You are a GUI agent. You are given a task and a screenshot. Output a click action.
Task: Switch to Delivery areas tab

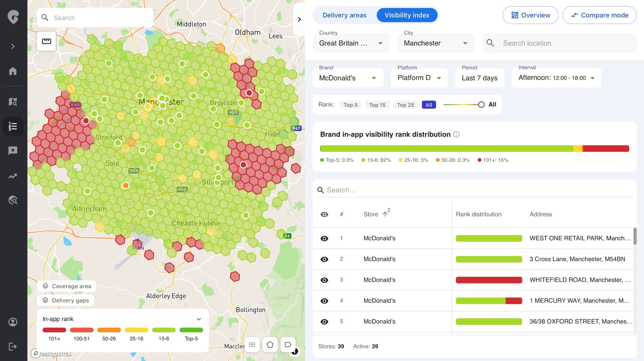[x=344, y=15]
